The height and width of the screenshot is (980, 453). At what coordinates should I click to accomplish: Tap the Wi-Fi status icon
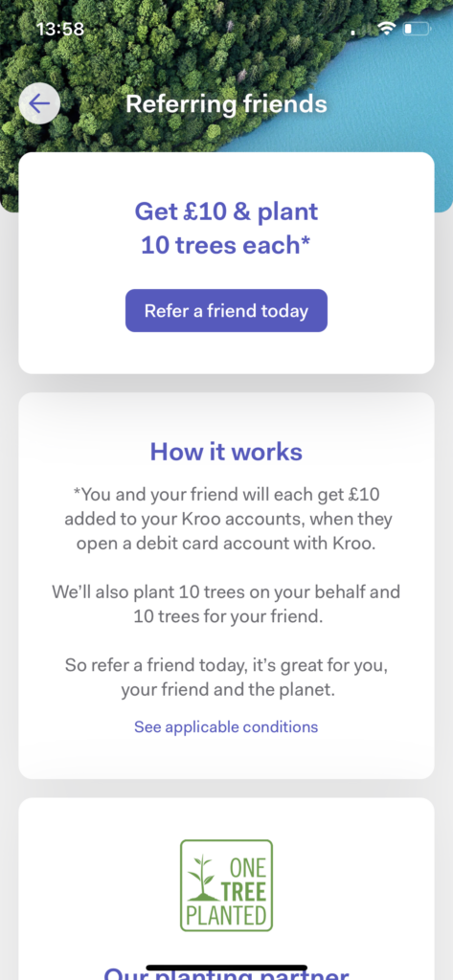point(387,28)
